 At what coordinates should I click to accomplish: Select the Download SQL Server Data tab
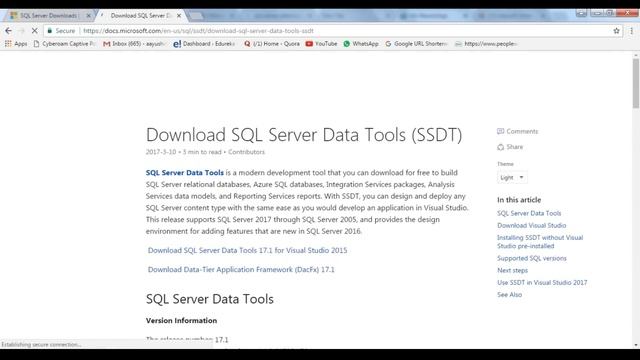pos(141,16)
